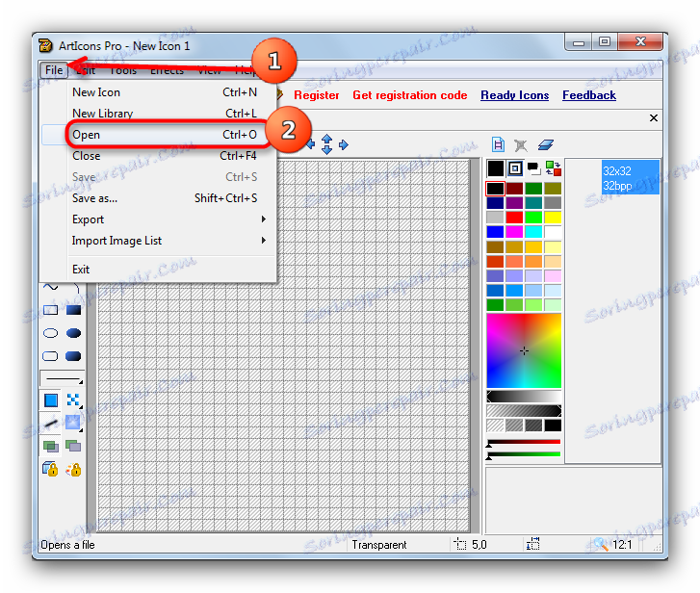
Task: Click Get registration code link
Action: (x=410, y=95)
